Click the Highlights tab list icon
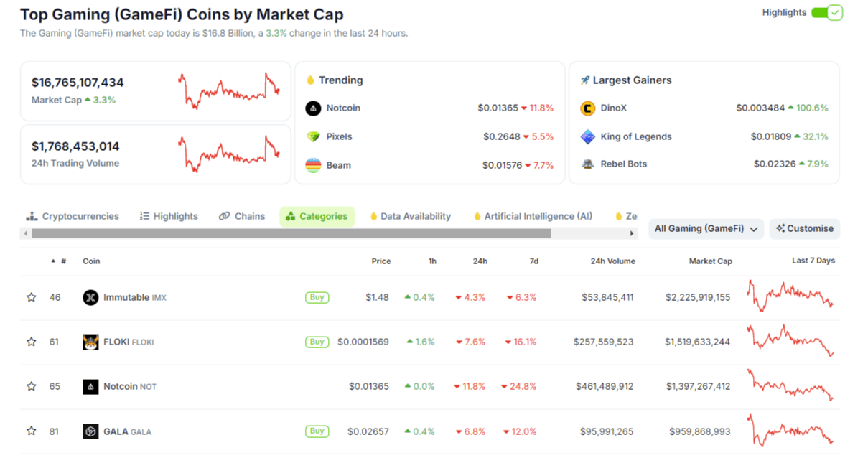 [144, 216]
